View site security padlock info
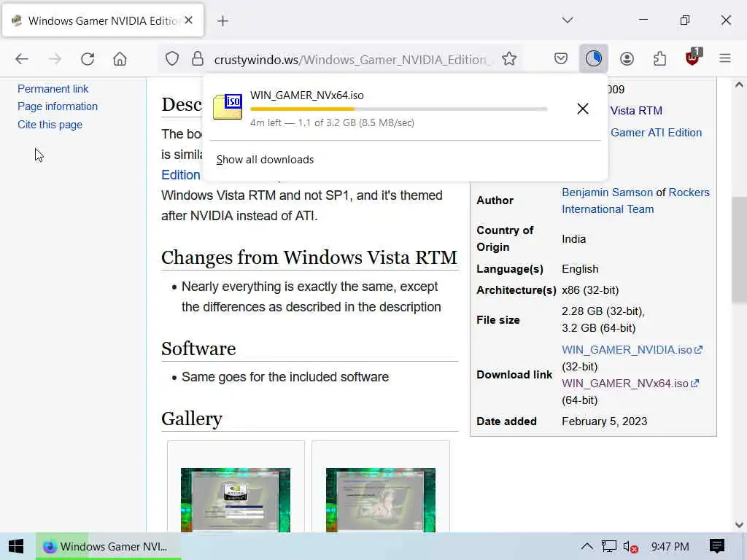This screenshot has height=560, width=747. pyautogui.click(x=198, y=59)
